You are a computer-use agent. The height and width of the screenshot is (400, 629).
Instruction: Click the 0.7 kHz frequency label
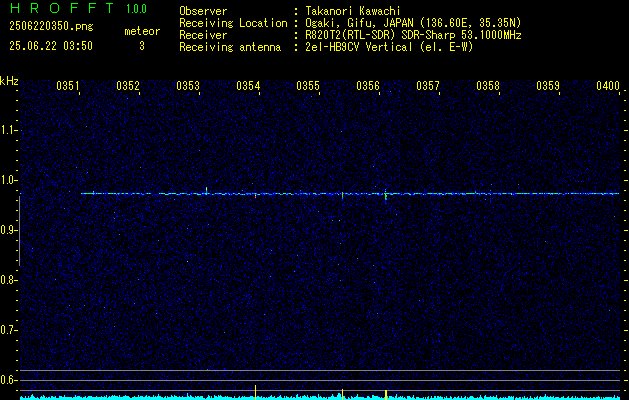(x=9, y=331)
